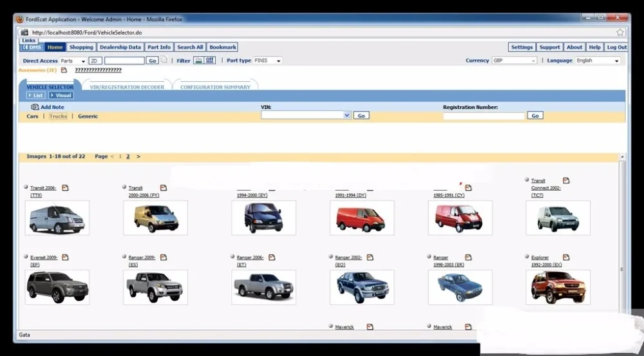This screenshot has height=356, width=644.
Task: Click the Registration Number input field
Action: [484, 117]
